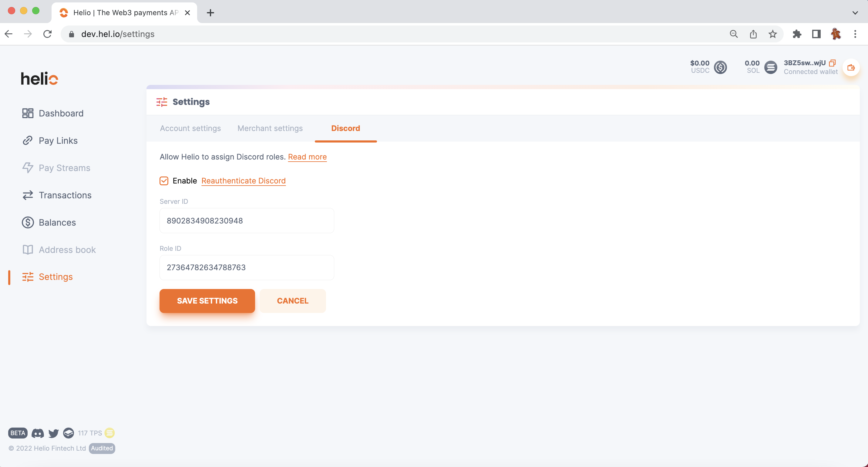Follow the Read more link

pyautogui.click(x=307, y=157)
